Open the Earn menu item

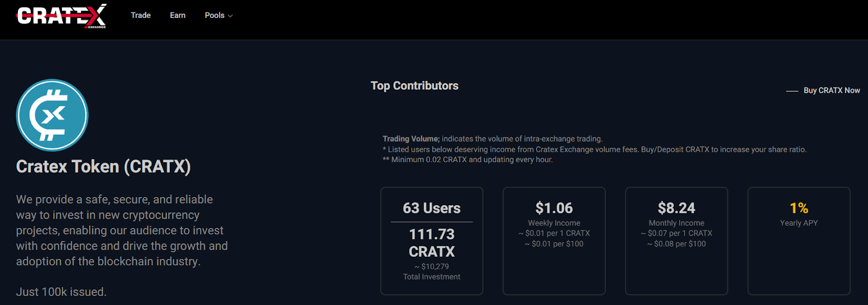(177, 15)
